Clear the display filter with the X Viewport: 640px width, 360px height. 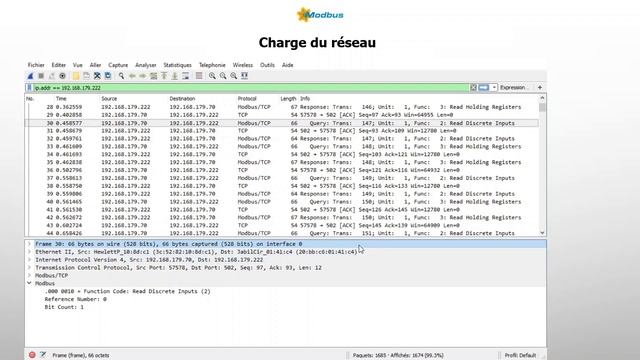(473, 87)
